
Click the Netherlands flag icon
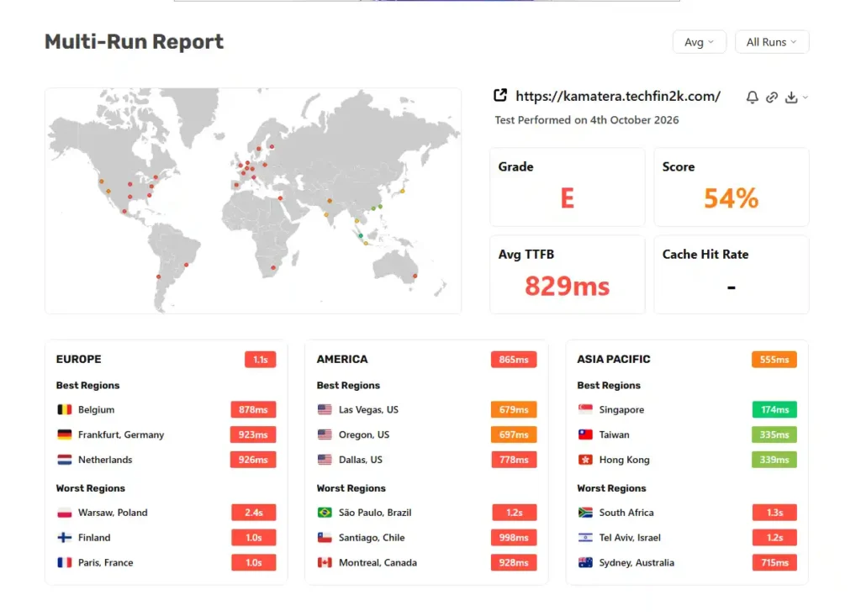pos(64,460)
